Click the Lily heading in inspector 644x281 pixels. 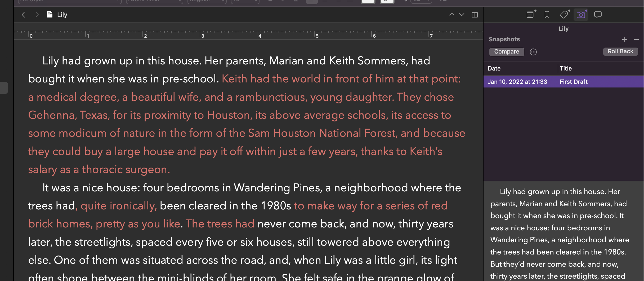[563, 29]
